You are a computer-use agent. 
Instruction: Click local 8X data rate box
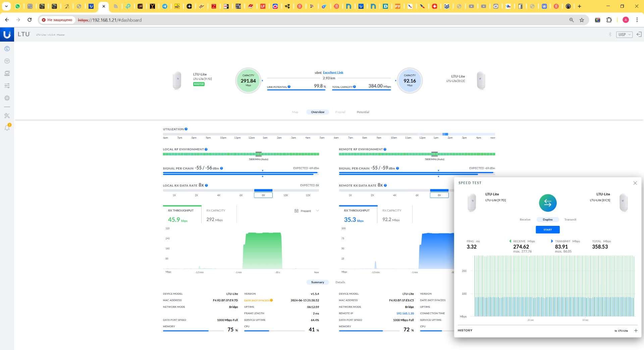point(263,195)
